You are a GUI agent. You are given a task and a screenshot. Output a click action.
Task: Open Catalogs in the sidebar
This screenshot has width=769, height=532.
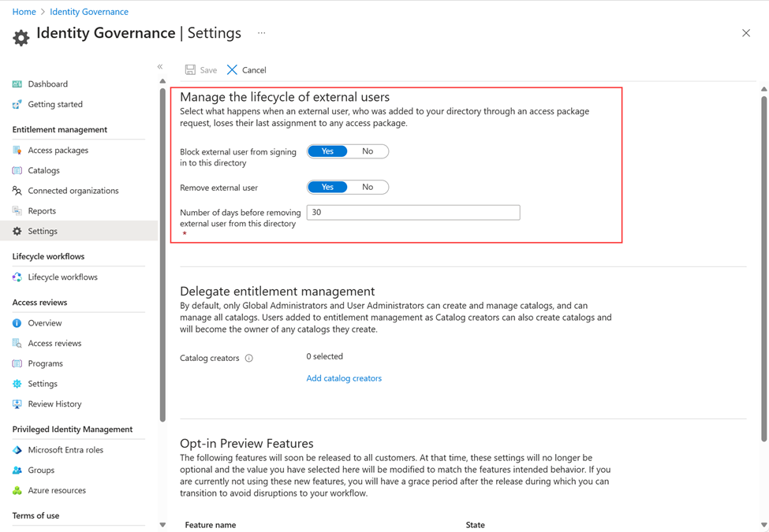[43, 170]
